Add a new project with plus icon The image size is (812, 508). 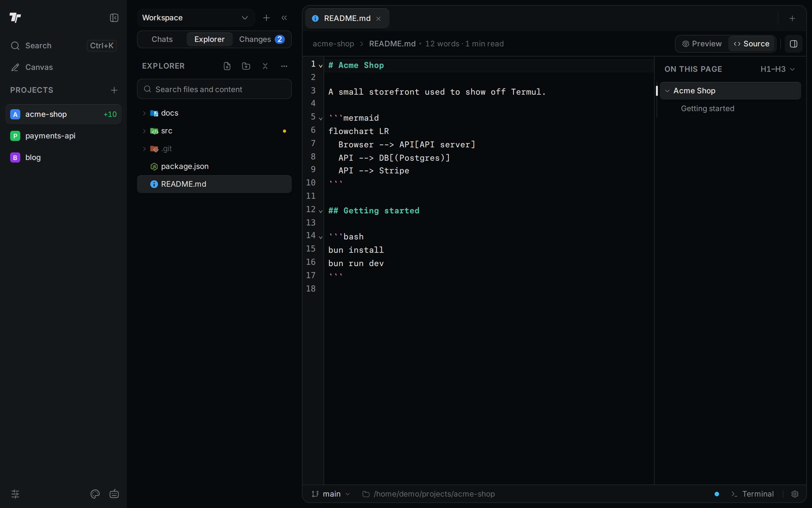114,90
